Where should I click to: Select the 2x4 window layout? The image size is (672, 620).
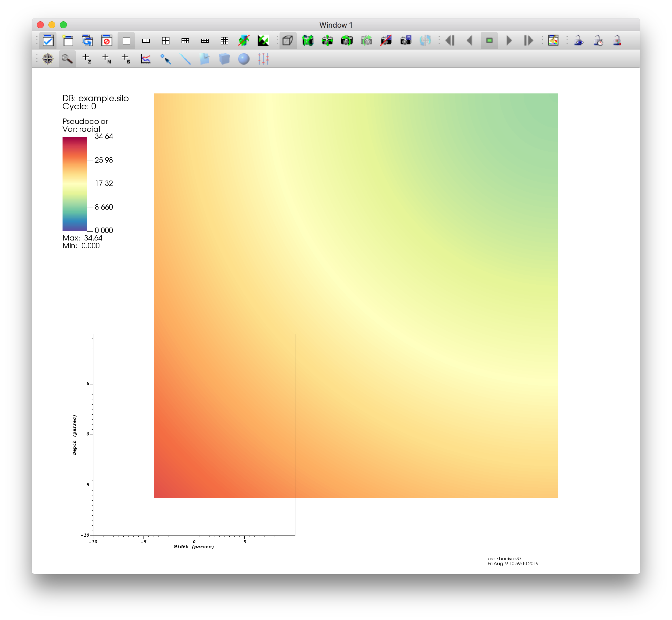pyautogui.click(x=205, y=41)
